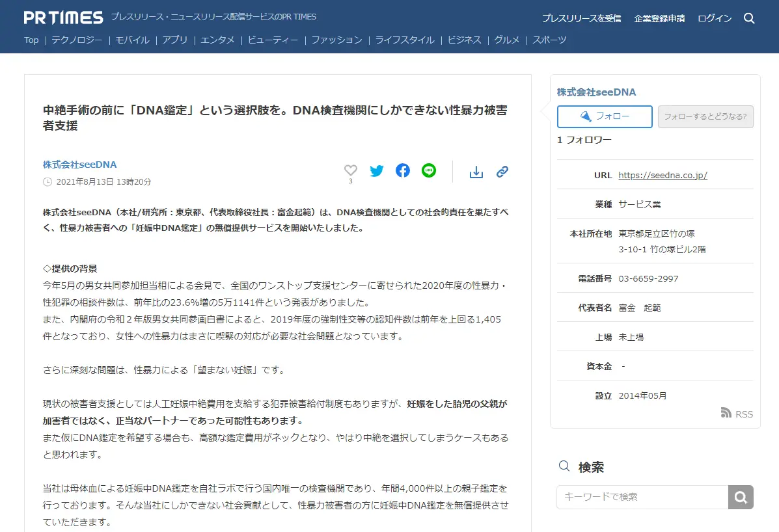This screenshot has width=779, height=532.
Task: Click the address 東京都足立区竹の塚
Action: click(x=656, y=233)
